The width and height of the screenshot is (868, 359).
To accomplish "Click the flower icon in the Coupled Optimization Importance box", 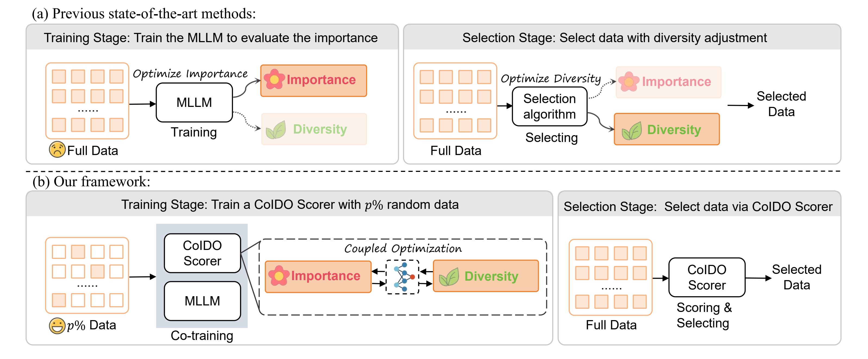I will (x=279, y=276).
